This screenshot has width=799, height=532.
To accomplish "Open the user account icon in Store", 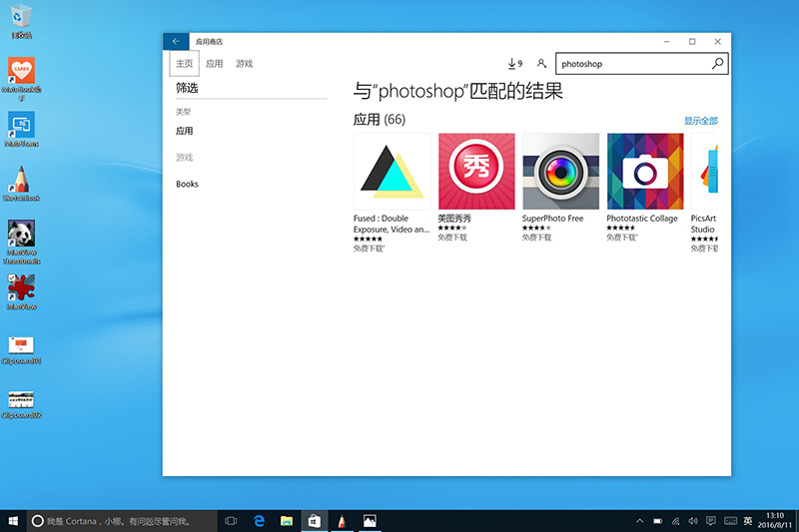I will coord(541,63).
